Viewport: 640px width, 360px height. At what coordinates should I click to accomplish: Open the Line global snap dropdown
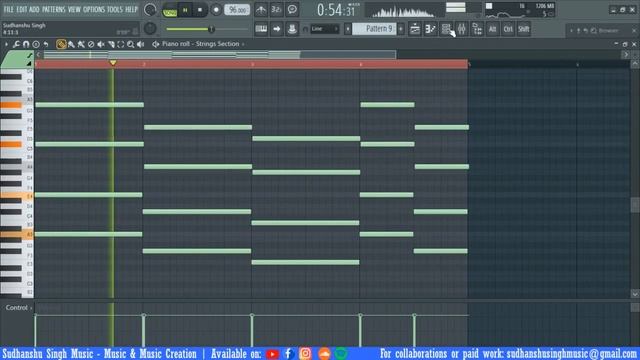324,29
